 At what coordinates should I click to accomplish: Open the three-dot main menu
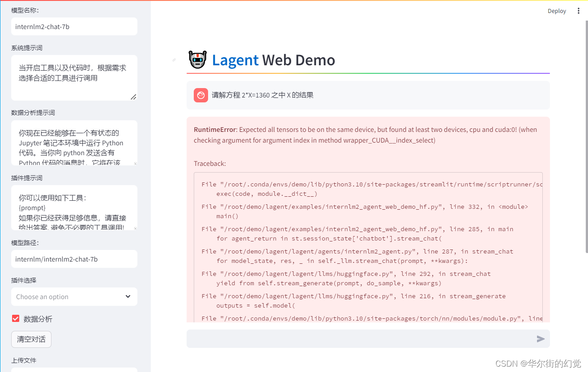(x=578, y=11)
